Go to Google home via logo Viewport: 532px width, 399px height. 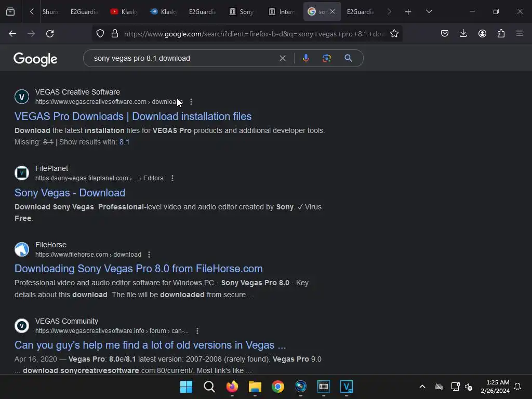click(35, 59)
